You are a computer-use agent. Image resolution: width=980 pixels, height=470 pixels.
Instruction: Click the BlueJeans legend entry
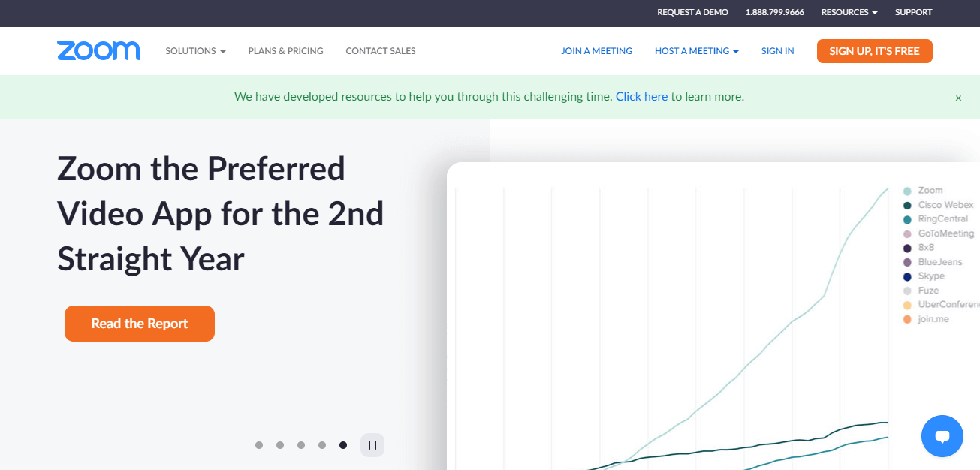click(x=933, y=262)
